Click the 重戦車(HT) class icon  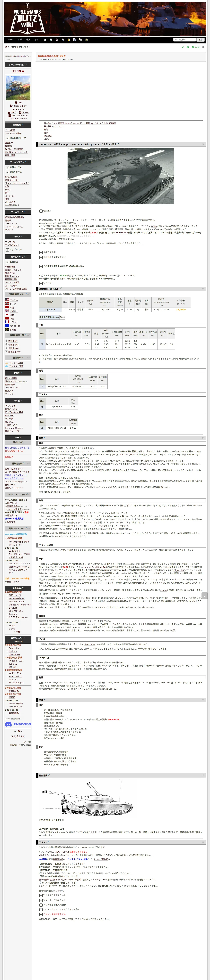click(7, 348)
